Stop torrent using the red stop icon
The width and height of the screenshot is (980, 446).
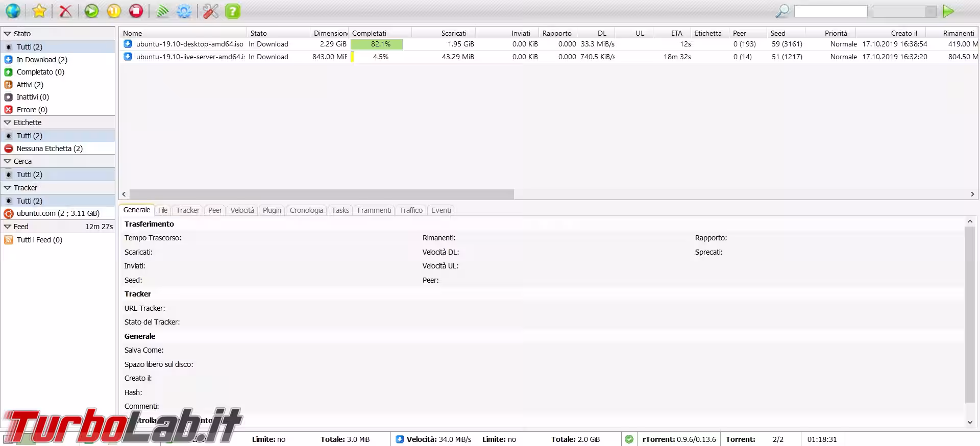coord(136,11)
